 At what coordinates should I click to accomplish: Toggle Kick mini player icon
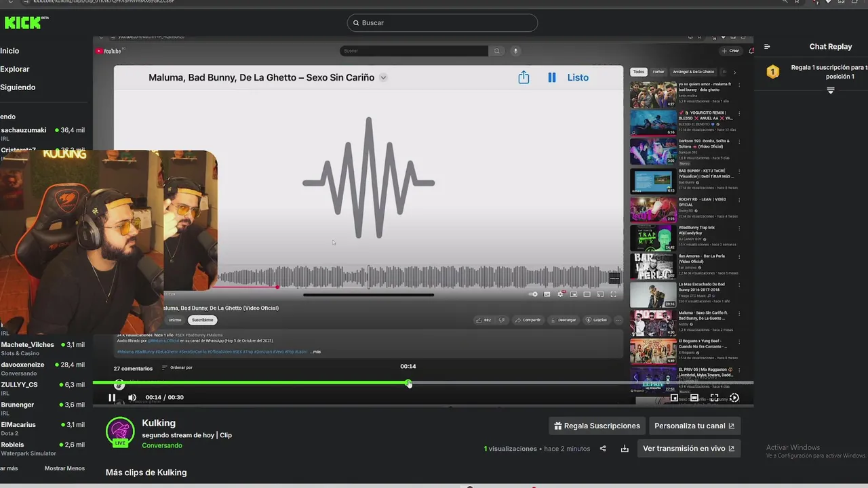674,398
